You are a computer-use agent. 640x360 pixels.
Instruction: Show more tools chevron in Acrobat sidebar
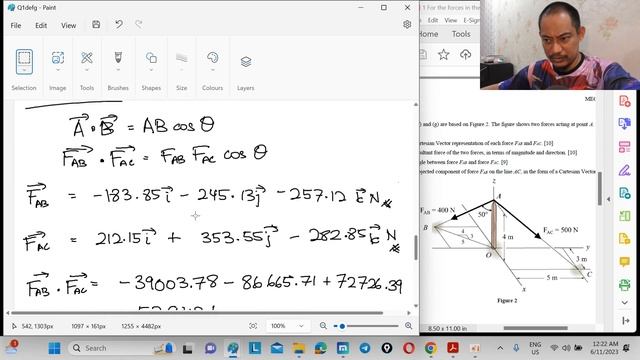[x=624, y=302]
